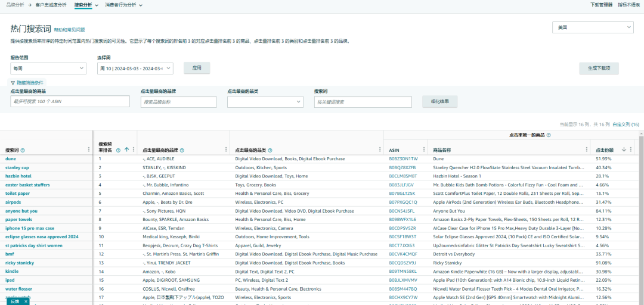Open 客户忠诚度分析 in top navigation
The height and width of the screenshot is (305, 644).
[49, 5]
